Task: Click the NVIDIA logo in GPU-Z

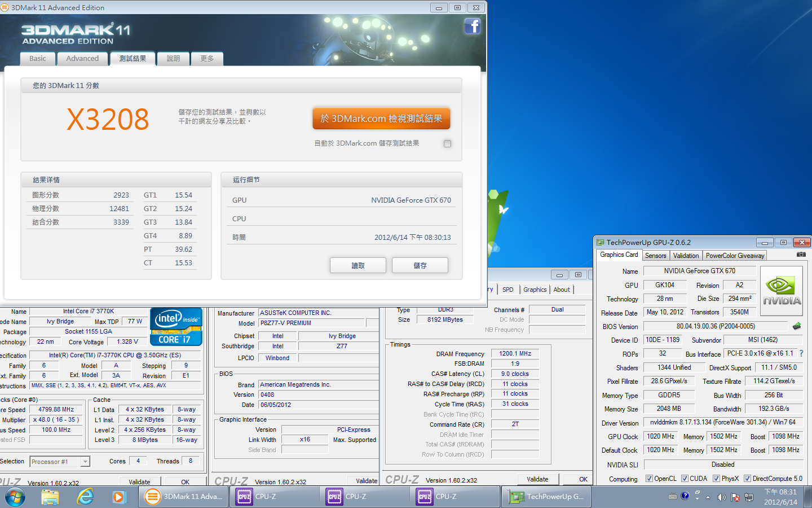Action: (x=782, y=291)
